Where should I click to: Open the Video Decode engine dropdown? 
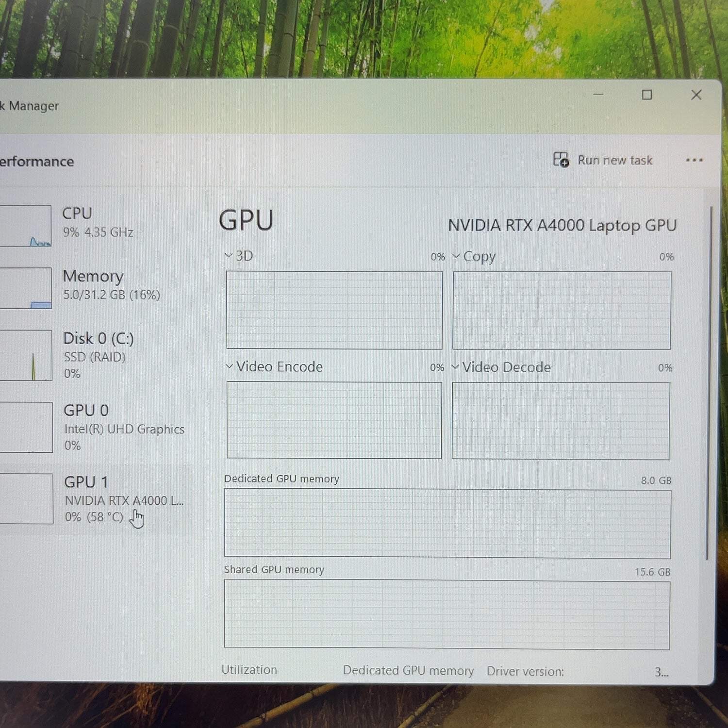[455, 366]
